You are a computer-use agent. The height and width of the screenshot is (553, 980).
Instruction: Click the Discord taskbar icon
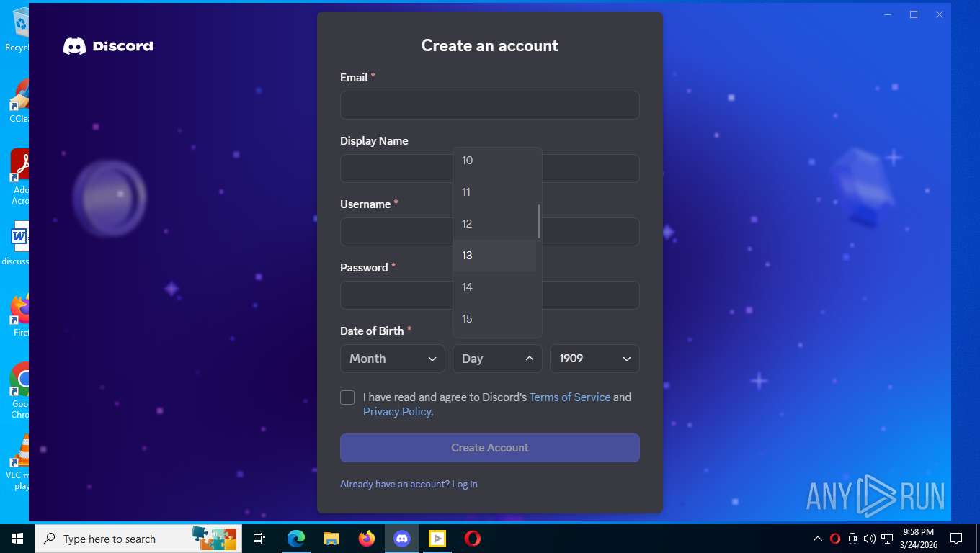pyautogui.click(x=402, y=539)
